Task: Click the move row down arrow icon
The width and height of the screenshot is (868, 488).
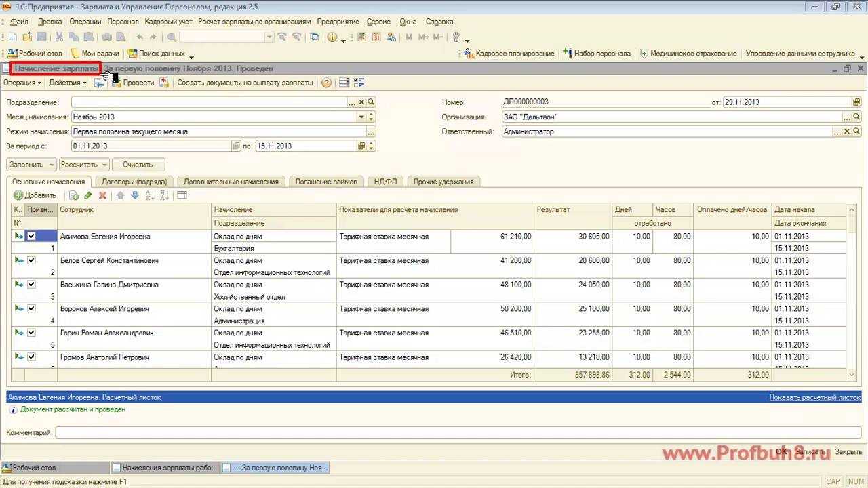Action: (x=134, y=195)
